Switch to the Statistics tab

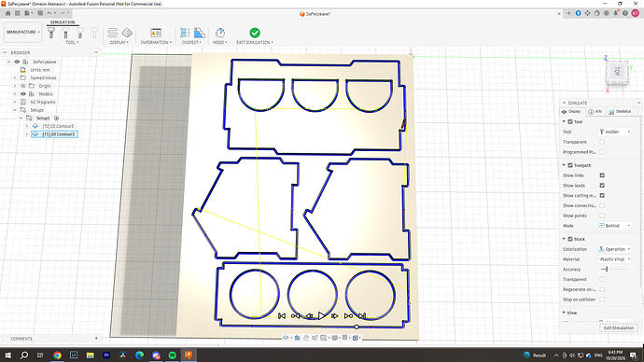coord(620,112)
